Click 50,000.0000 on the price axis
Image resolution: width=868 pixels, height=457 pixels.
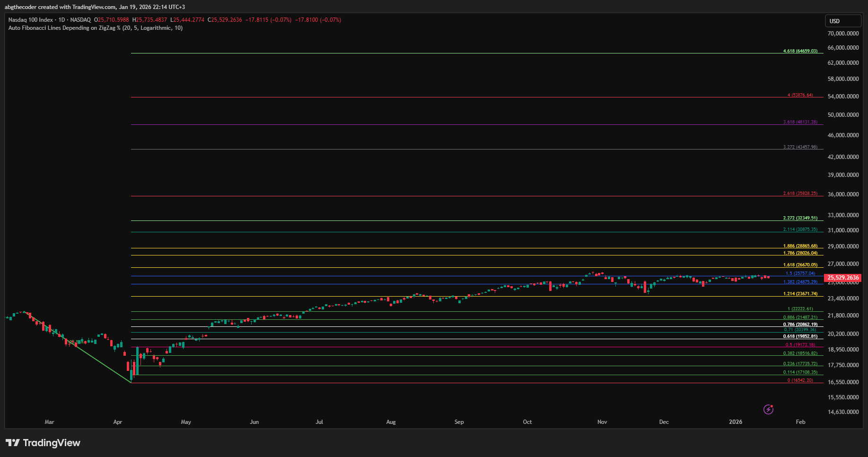(843, 115)
